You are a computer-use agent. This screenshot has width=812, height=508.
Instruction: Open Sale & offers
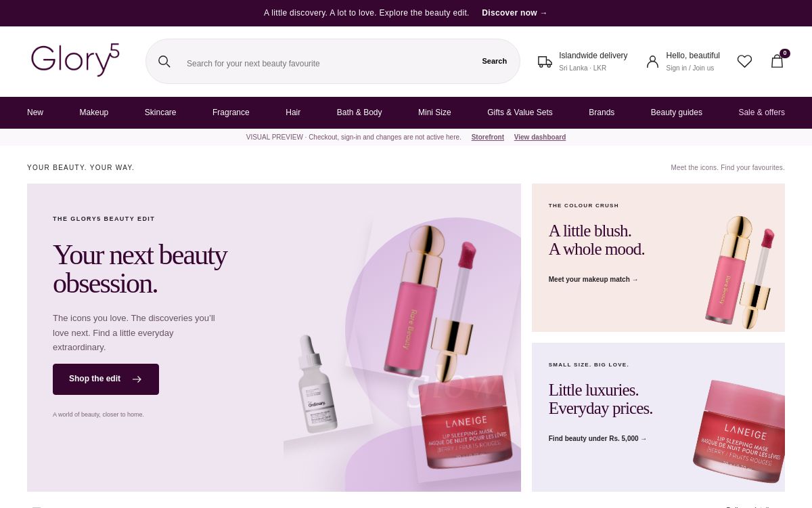[762, 112]
